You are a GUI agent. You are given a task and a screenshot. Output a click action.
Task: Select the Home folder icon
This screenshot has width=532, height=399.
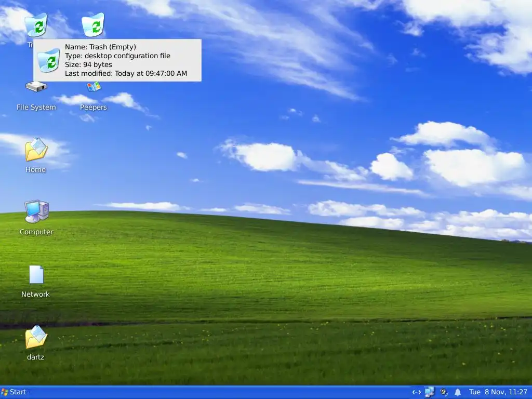tap(36, 149)
